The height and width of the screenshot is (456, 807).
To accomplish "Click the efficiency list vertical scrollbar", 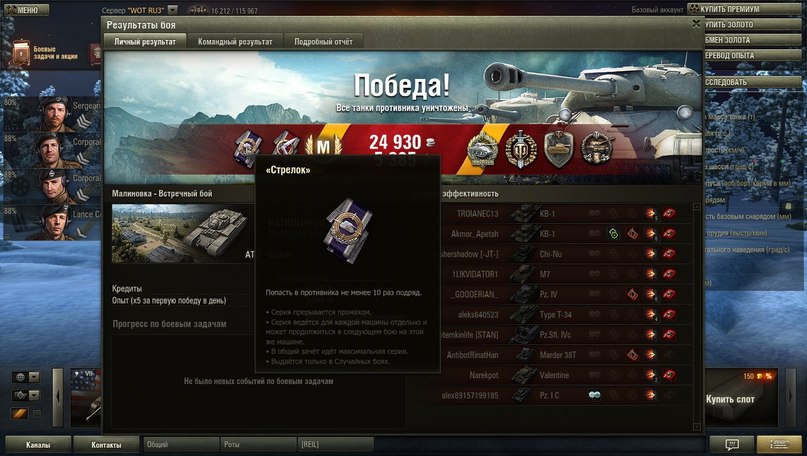I will [697, 317].
